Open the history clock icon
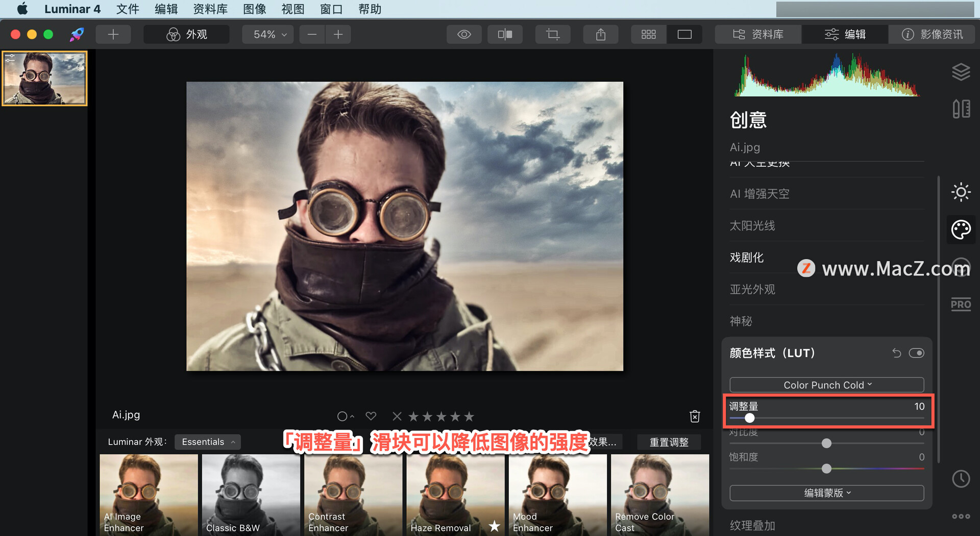The image size is (980, 536). tap(961, 479)
